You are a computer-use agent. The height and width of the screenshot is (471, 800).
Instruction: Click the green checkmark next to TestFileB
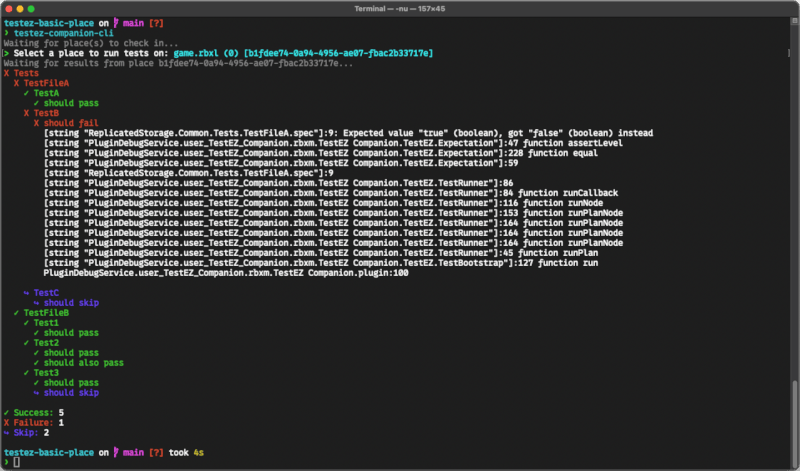(x=16, y=313)
